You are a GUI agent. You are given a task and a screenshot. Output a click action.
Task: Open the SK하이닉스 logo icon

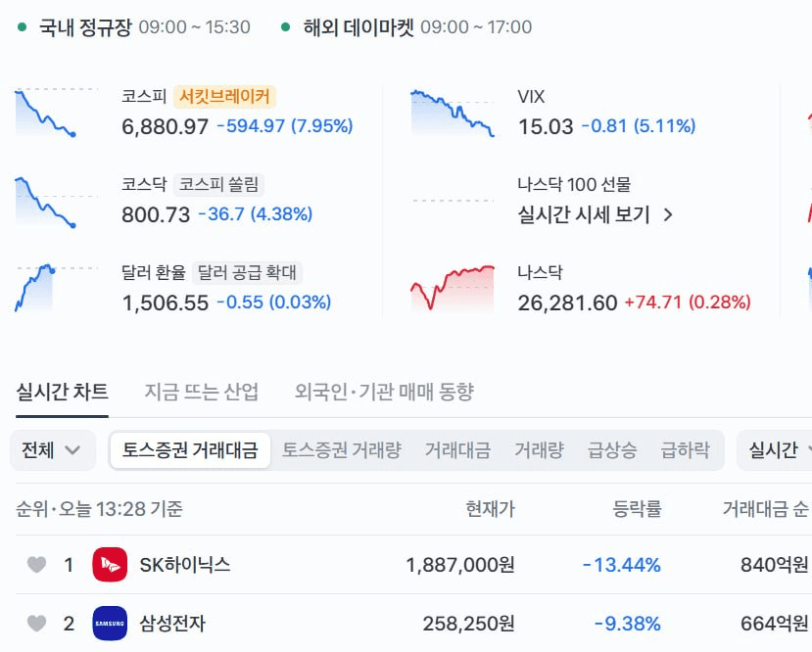click(110, 565)
